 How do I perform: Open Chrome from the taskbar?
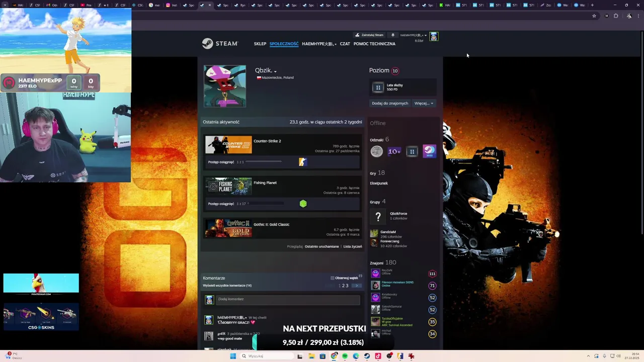coord(334,356)
